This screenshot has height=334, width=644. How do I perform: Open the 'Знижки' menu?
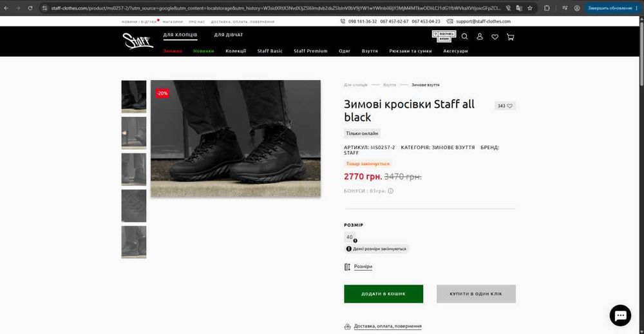(173, 51)
